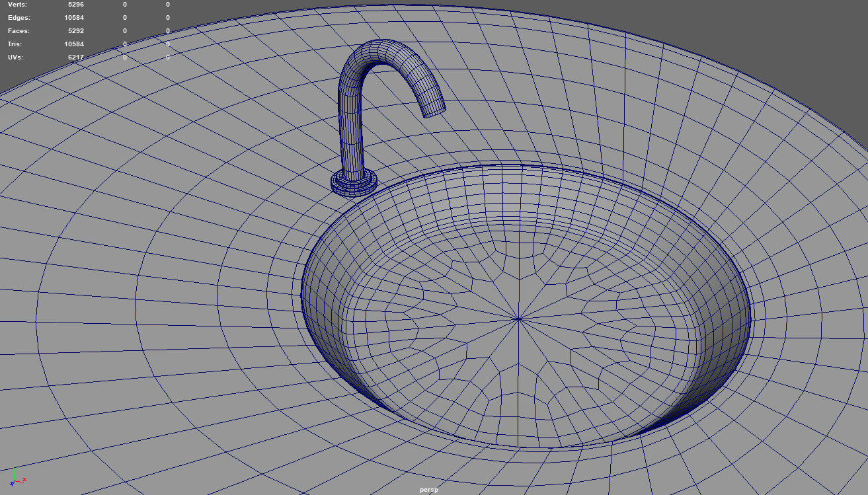Click the Tris row value 10584
Image resolution: width=868 pixels, height=495 pixels.
click(x=74, y=44)
